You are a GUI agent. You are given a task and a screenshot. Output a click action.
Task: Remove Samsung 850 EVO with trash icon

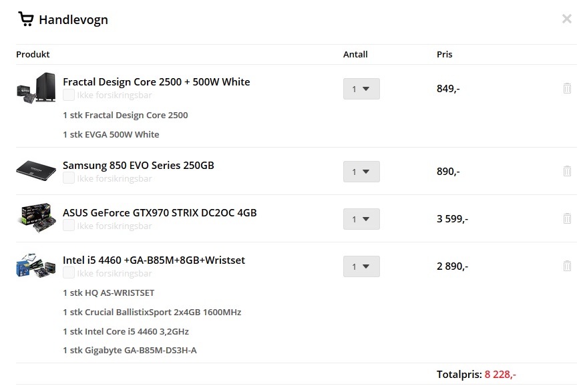567,171
